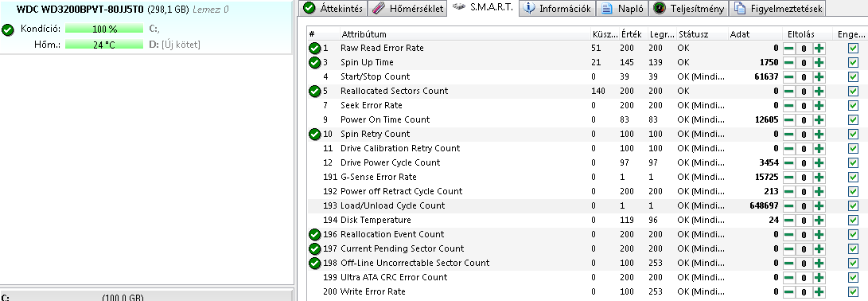This screenshot has height=301, width=868.
Task: Toggle enable checkbox for Load/Unload Cycle Count
Action: [x=853, y=205]
